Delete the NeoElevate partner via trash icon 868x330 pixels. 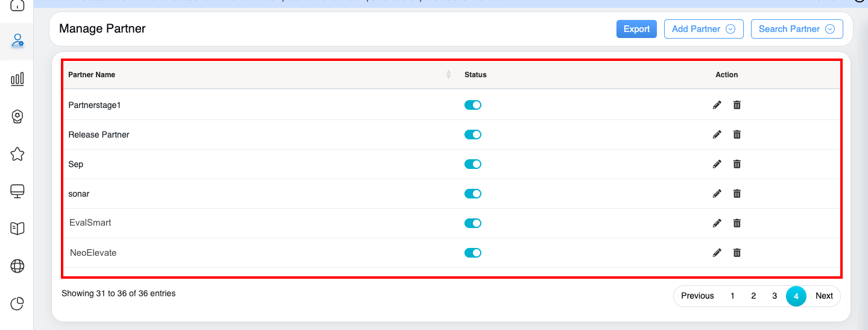click(737, 253)
